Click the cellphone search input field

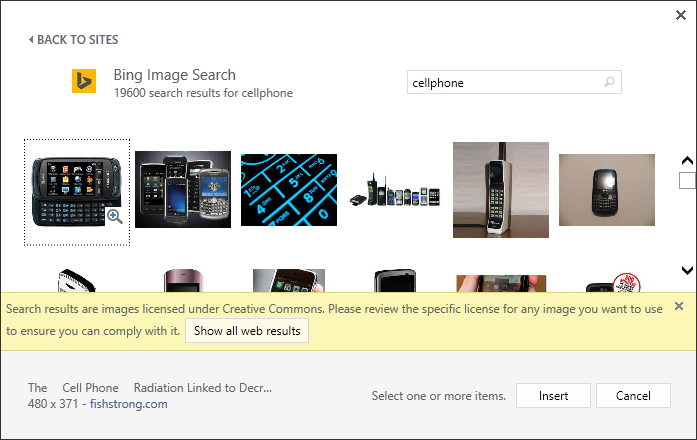coord(503,83)
